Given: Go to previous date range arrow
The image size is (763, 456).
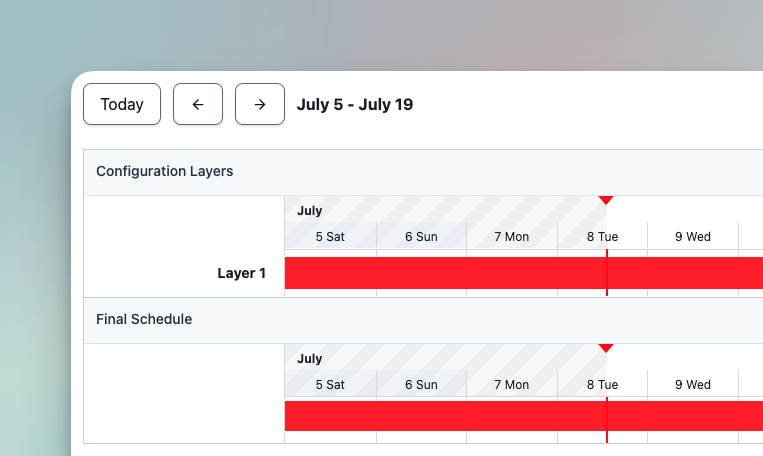Looking at the screenshot, I should tap(198, 104).
